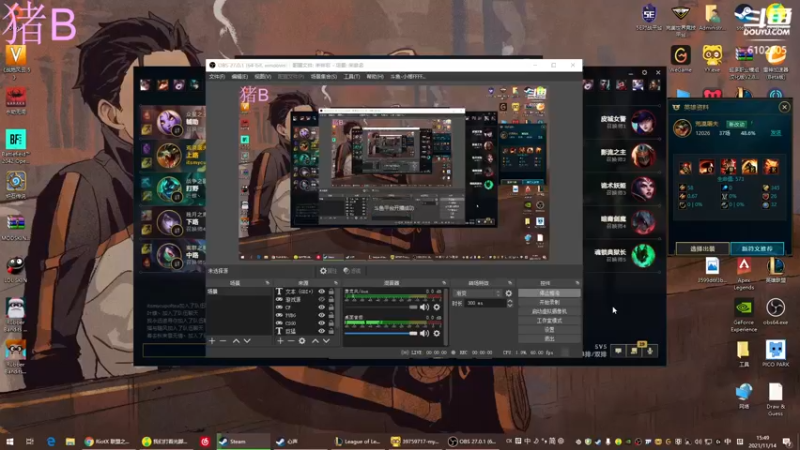Select the last skill icon in champion info
800x450 pixels.
coord(771,167)
